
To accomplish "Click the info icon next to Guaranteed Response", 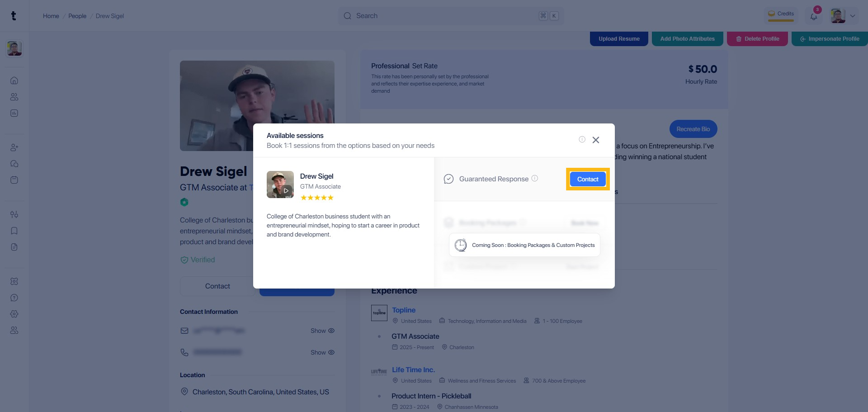I will point(535,178).
